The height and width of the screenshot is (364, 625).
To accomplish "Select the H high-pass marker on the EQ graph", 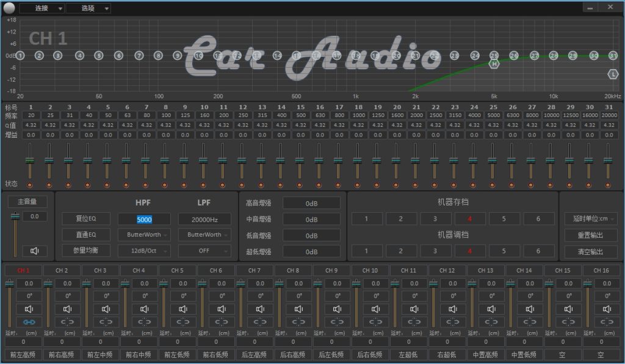I will (x=494, y=64).
